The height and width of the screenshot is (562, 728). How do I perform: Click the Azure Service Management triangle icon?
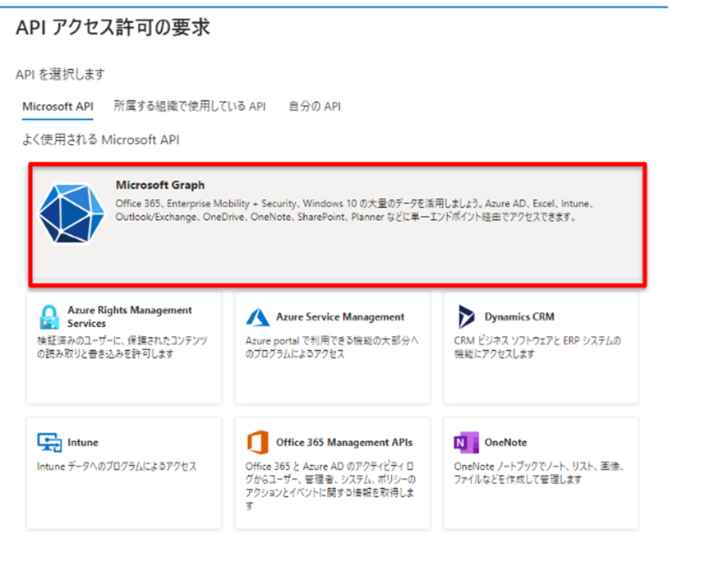pyautogui.click(x=258, y=317)
